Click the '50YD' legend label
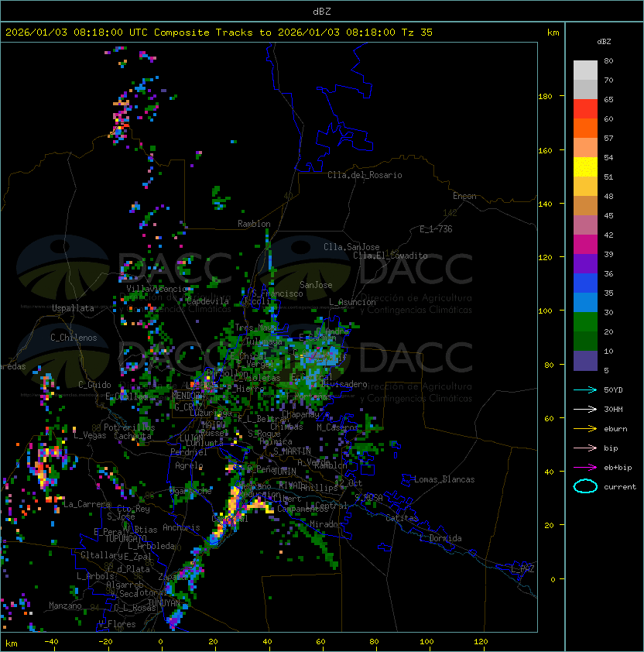644x652 pixels. tap(613, 389)
